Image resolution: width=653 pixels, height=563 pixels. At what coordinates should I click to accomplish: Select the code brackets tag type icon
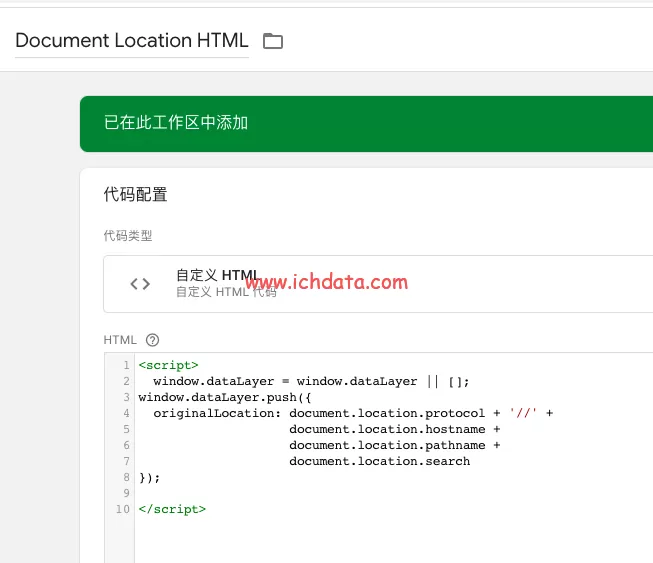click(140, 284)
